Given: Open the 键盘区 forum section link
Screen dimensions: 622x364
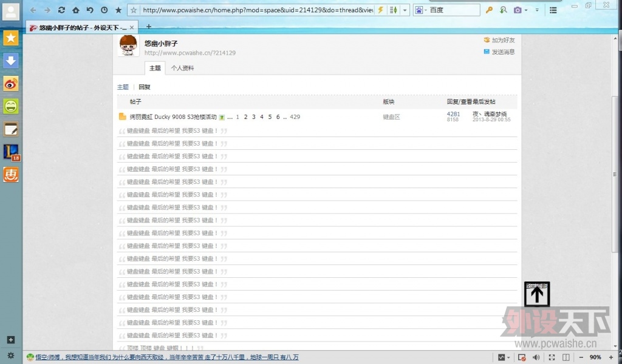Looking at the screenshot, I should point(391,117).
